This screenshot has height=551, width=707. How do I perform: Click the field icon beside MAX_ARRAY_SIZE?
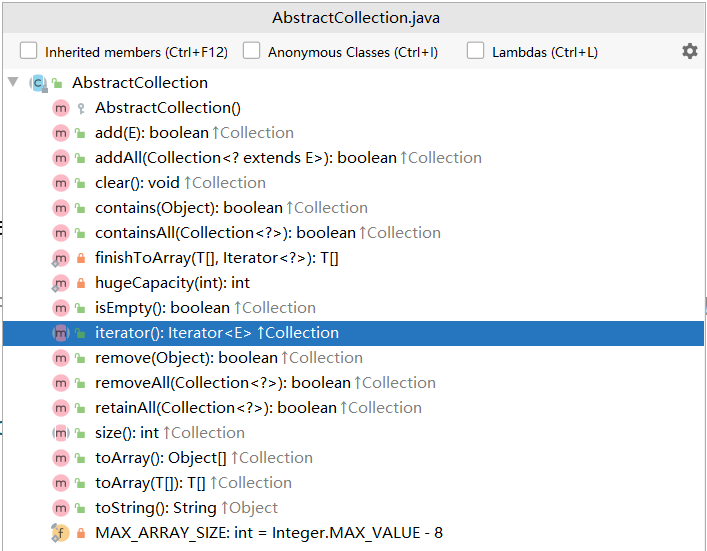tap(60, 533)
